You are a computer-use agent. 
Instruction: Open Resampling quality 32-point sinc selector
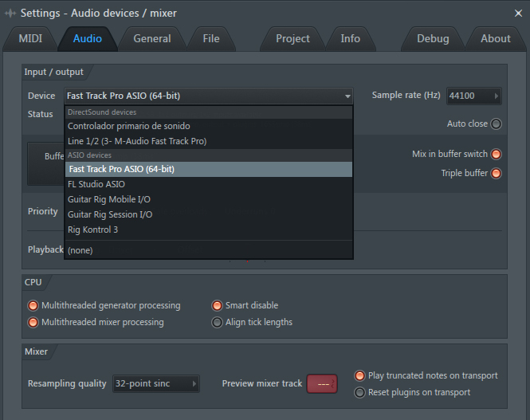pos(156,384)
